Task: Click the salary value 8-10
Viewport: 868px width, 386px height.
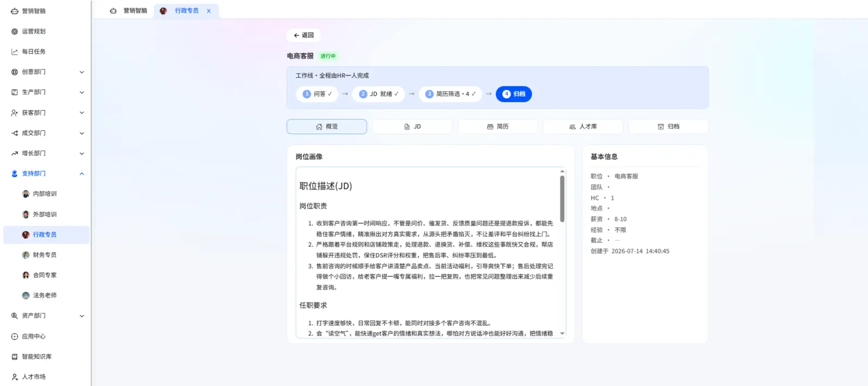Action: (x=620, y=219)
